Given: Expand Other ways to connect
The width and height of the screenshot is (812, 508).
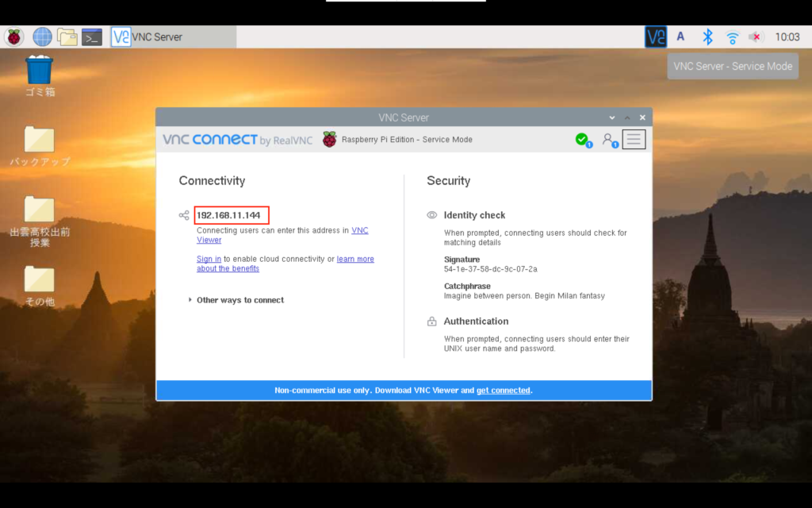Looking at the screenshot, I should click(239, 300).
